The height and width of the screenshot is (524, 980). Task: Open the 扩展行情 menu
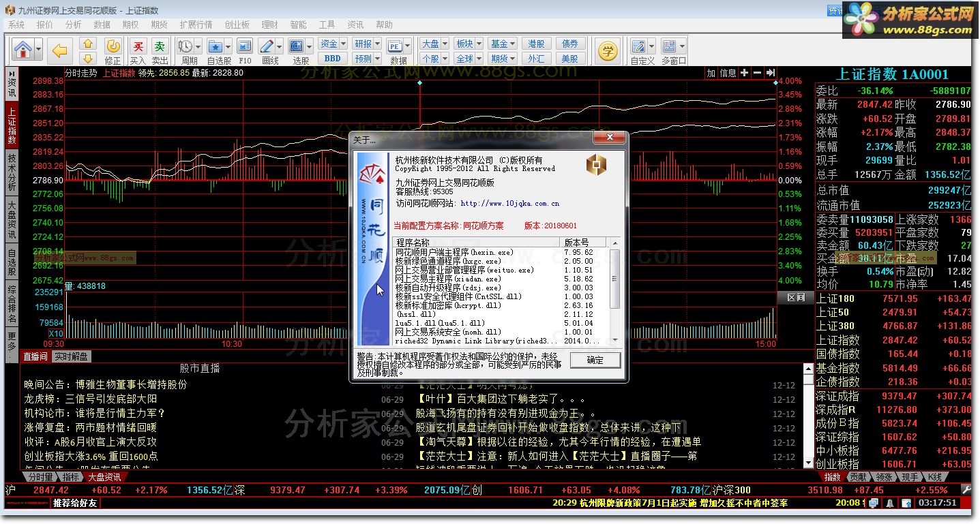coord(196,25)
